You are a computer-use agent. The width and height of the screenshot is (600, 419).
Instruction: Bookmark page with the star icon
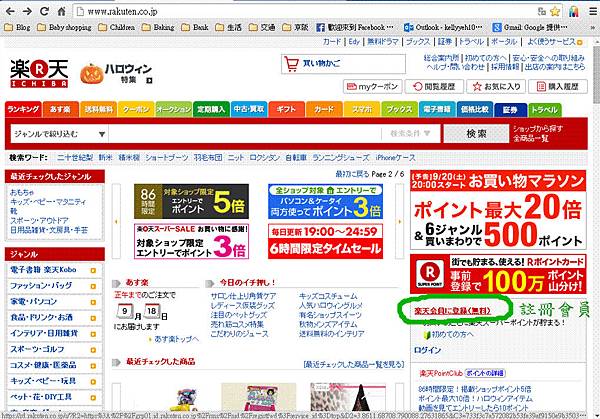(555, 11)
